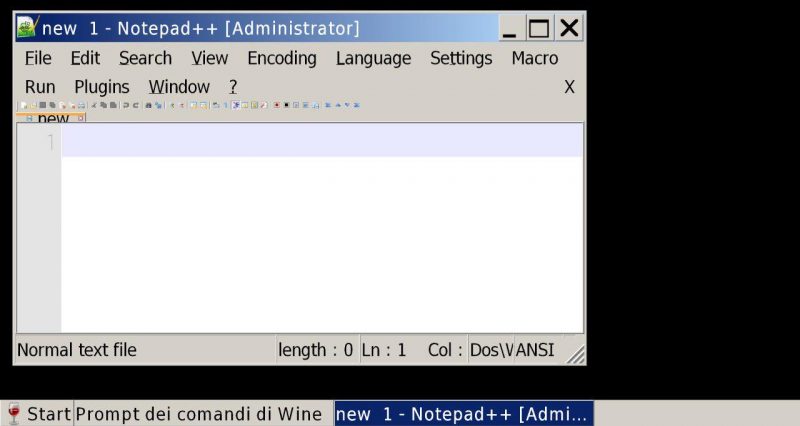Click the ANSI encoding status field
Screen dimensions: 800x426
coord(535,350)
